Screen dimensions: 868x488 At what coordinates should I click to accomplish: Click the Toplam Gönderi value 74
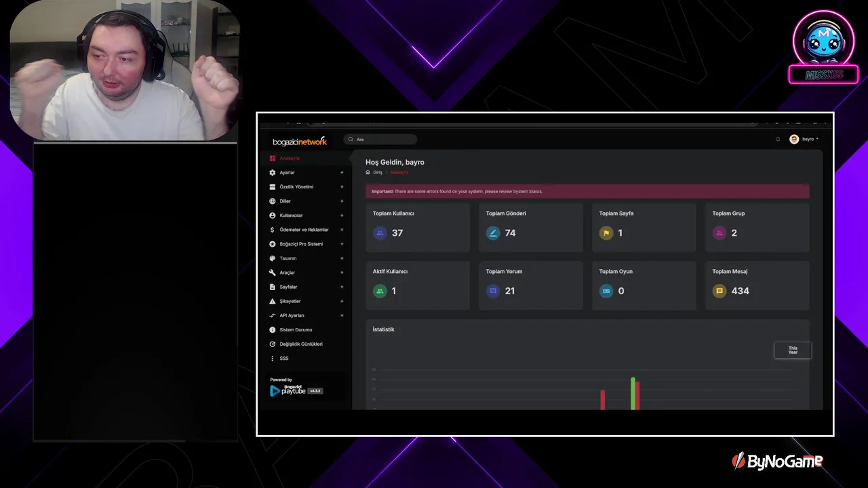point(510,233)
